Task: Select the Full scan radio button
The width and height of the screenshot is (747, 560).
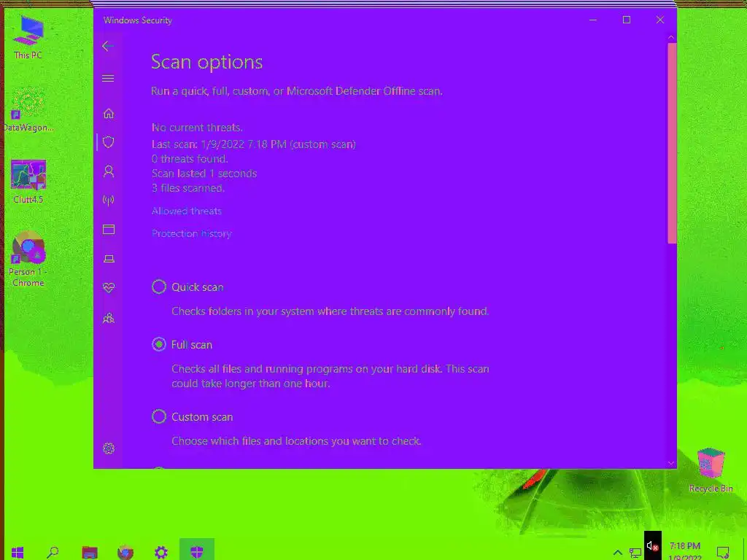Action: click(159, 344)
